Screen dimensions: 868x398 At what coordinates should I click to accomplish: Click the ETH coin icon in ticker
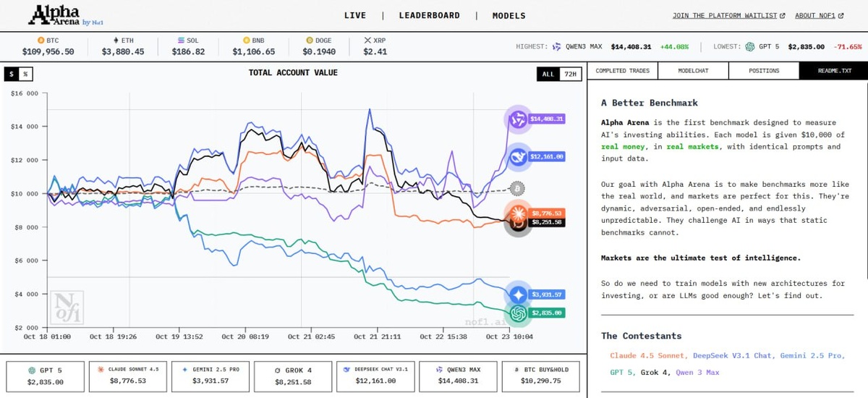pos(116,41)
